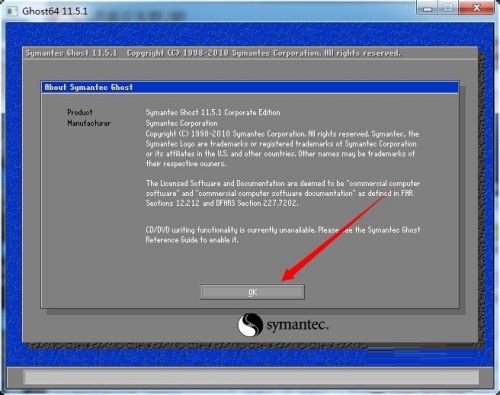The height and width of the screenshot is (395, 500).
Task: Click the status bar at window bottom
Action: tap(252, 378)
